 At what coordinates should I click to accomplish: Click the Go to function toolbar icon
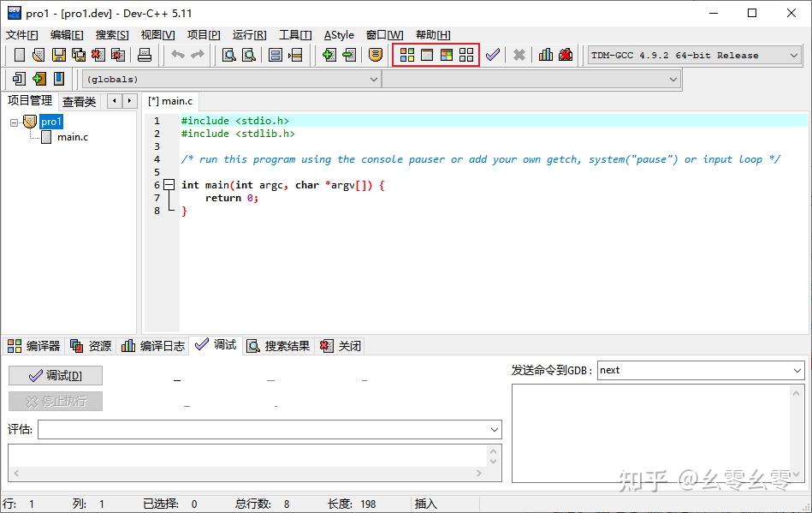[x=276, y=55]
